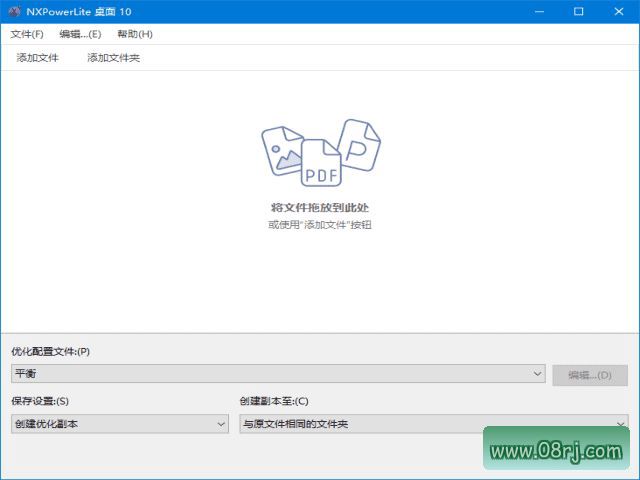The height and width of the screenshot is (480, 640).
Task: Click the PDF file icon in drop area
Action: click(322, 163)
